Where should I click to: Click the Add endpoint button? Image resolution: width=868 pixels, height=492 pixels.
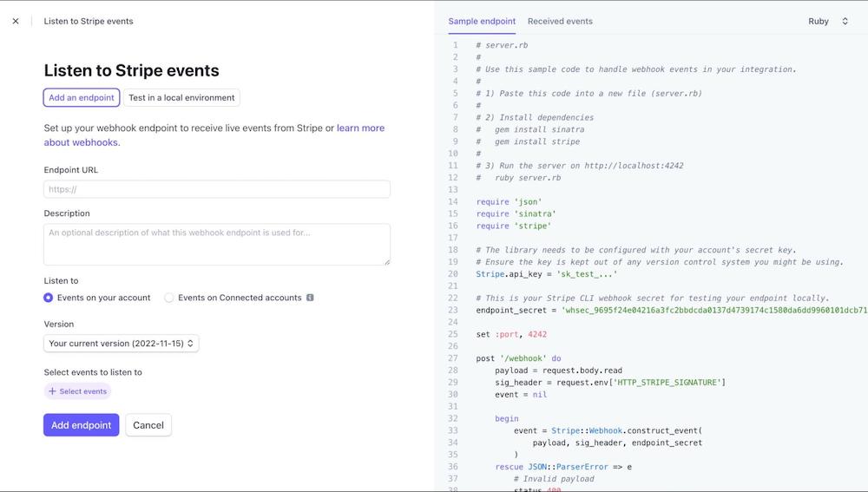tap(82, 425)
